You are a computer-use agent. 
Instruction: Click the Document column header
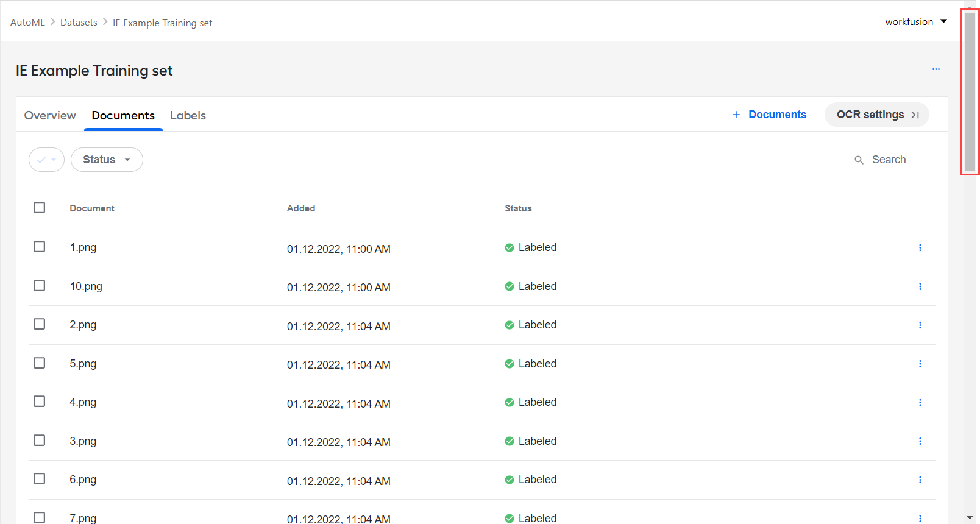(92, 208)
